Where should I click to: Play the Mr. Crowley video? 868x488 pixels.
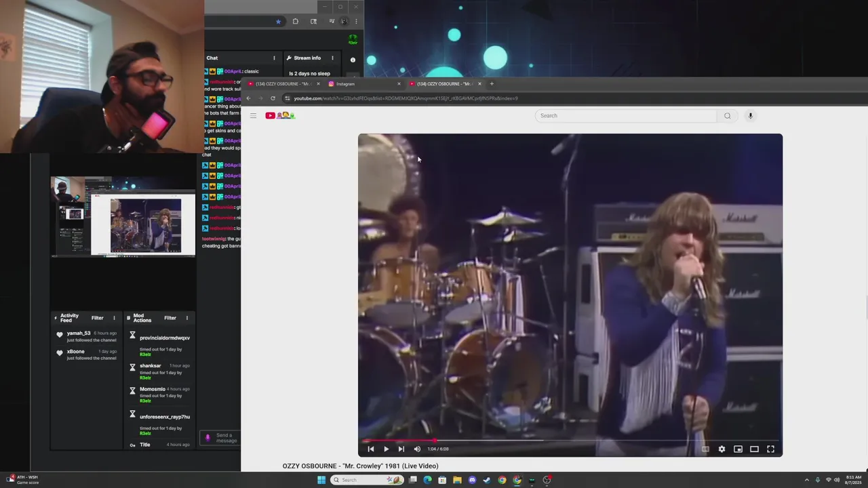[386, 449]
